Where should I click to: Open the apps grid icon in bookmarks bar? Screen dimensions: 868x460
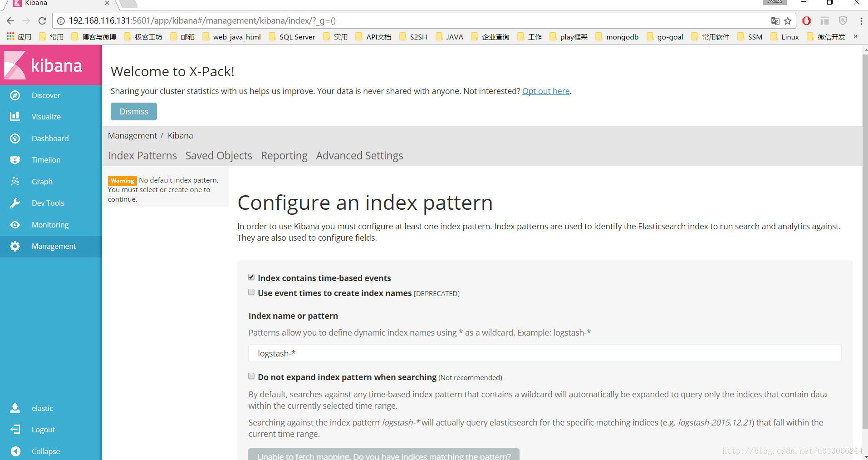pos(10,36)
